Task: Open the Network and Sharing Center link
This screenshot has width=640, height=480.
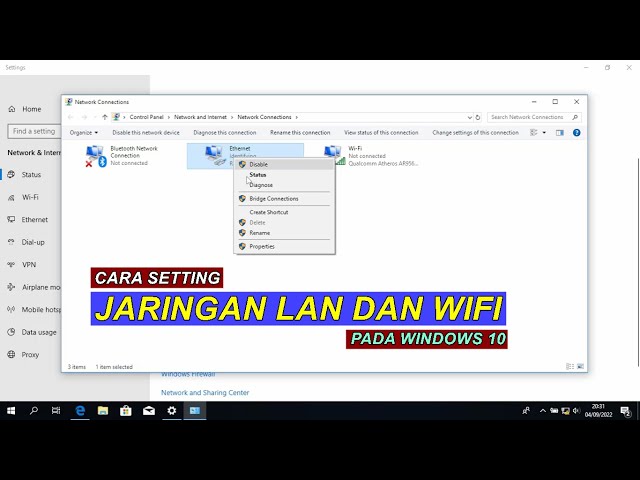Action: [205, 393]
